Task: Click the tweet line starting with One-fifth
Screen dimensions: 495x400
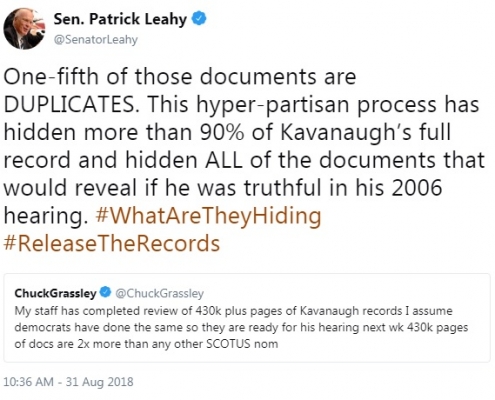Action: pyautogui.click(x=180, y=76)
